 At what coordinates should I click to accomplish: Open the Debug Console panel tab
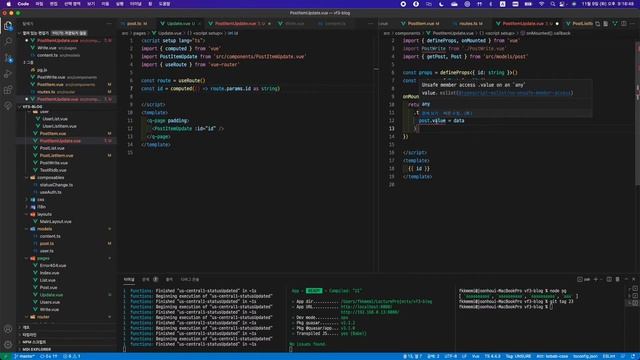pos(189,280)
